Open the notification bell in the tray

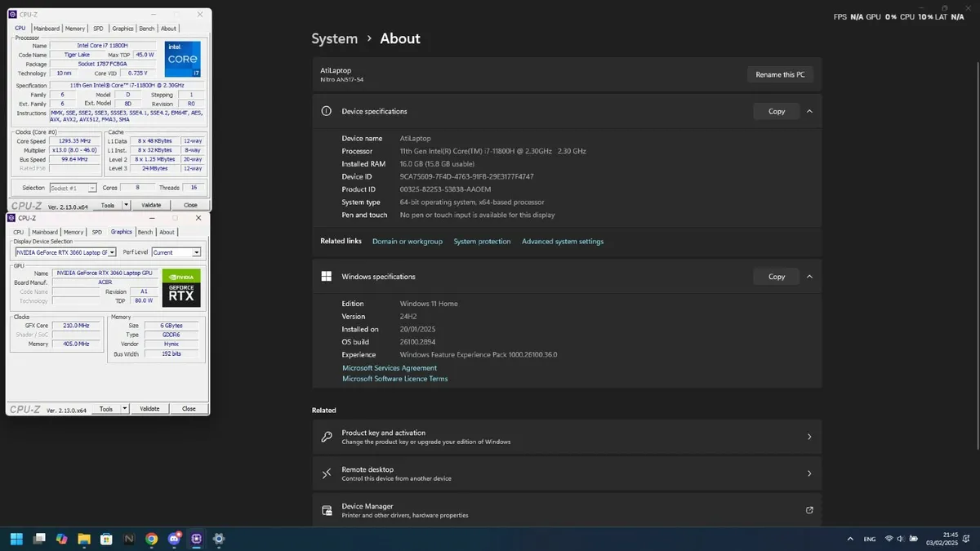tap(968, 539)
